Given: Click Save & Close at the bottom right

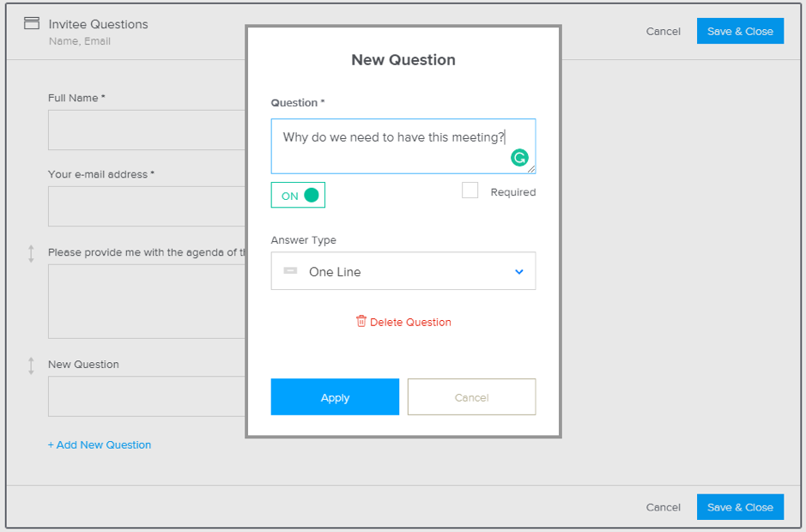Looking at the screenshot, I should (740, 506).
